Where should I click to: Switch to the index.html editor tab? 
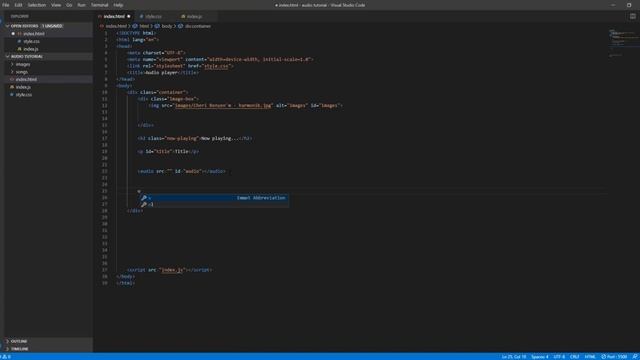[x=114, y=16]
